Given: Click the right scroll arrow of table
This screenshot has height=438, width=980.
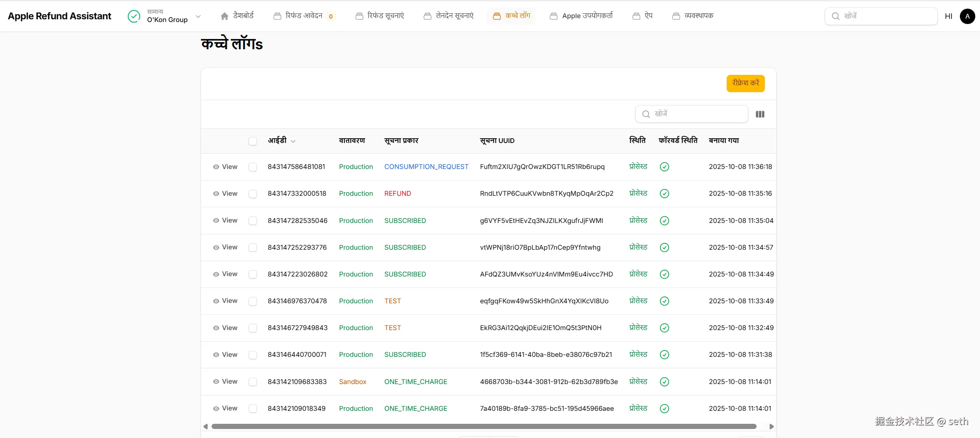Looking at the screenshot, I should [x=772, y=427].
